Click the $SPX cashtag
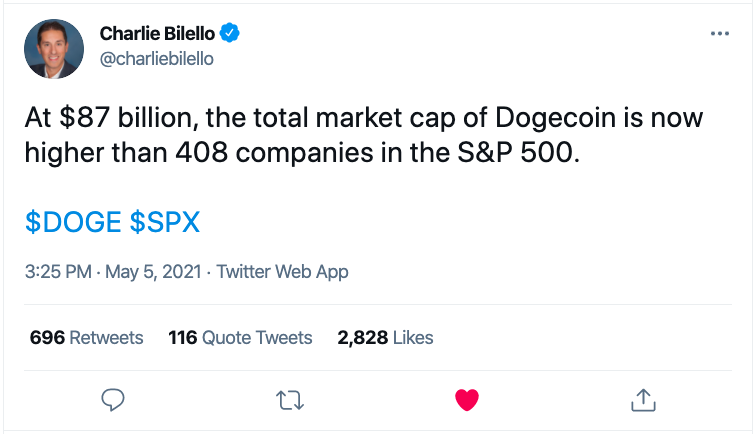This screenshot has height=434, width=755. tap(165, 222)
